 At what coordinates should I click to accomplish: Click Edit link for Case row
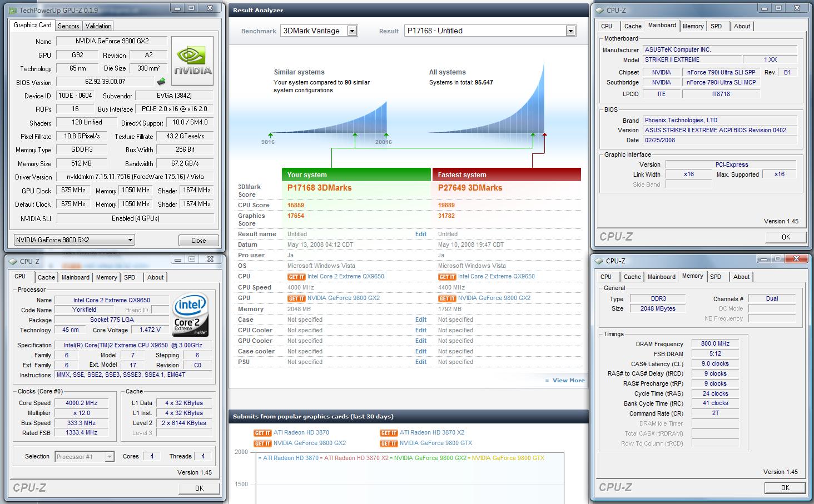(x=421, y=320)
